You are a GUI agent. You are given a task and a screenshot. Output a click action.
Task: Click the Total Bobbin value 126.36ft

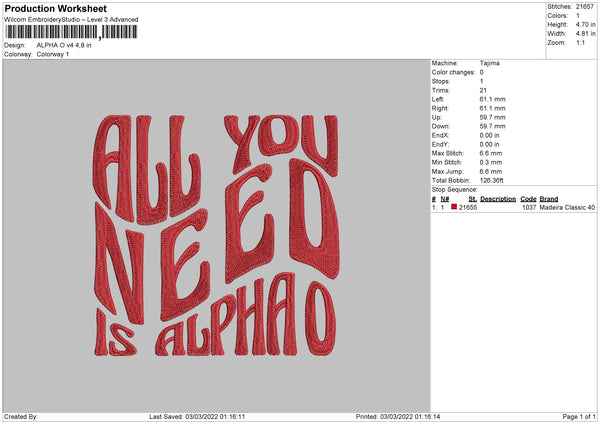(492, 181)
